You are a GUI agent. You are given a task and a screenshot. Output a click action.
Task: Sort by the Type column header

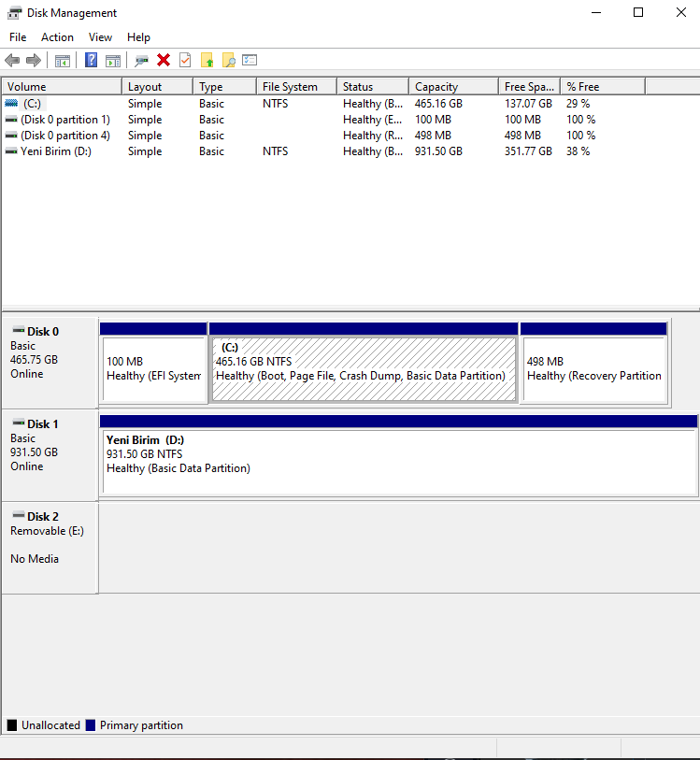[225, 87]
